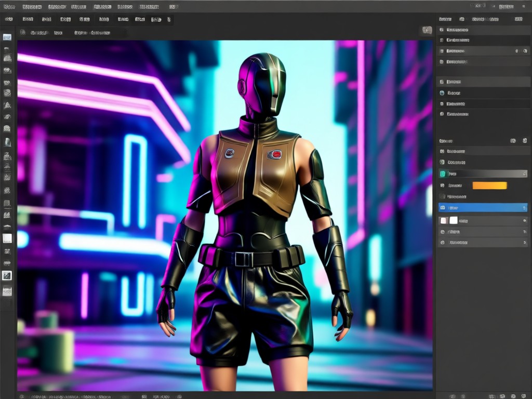532x399 pixels.
Task: Select the white-framed diagonal icon in the left toolbar
Action: [x=7, y=275]
